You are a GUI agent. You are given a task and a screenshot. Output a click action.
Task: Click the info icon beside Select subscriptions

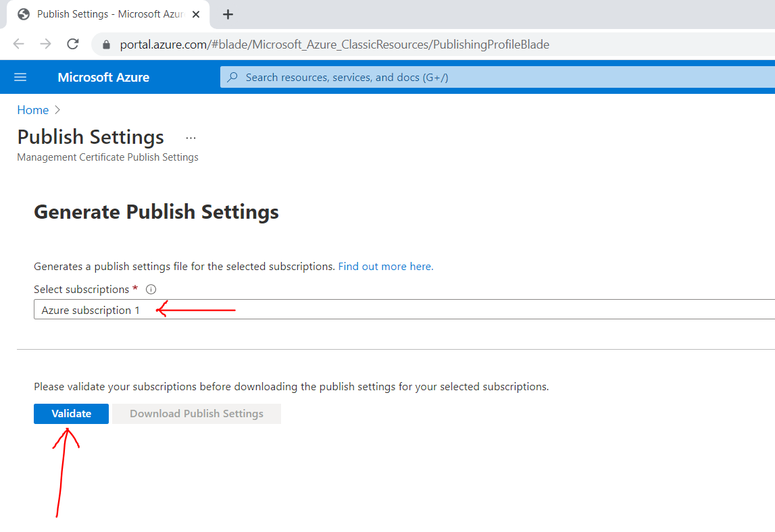151,290
